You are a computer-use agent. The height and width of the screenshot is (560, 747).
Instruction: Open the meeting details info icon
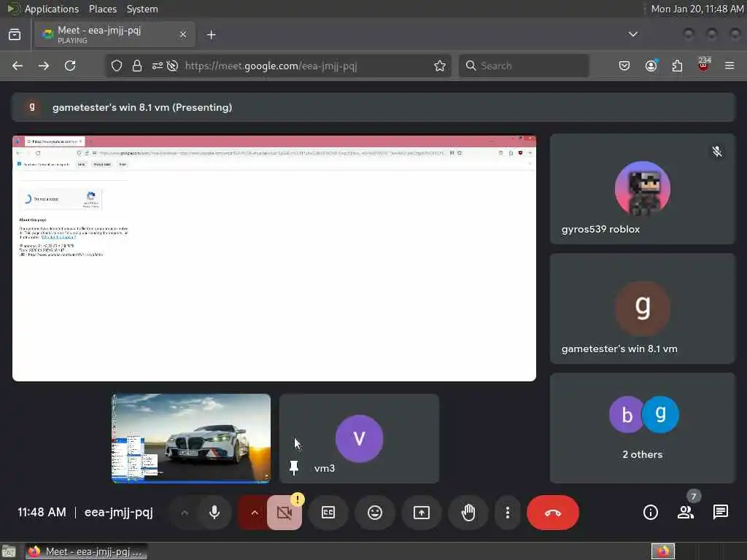click(x=650, y=513)
